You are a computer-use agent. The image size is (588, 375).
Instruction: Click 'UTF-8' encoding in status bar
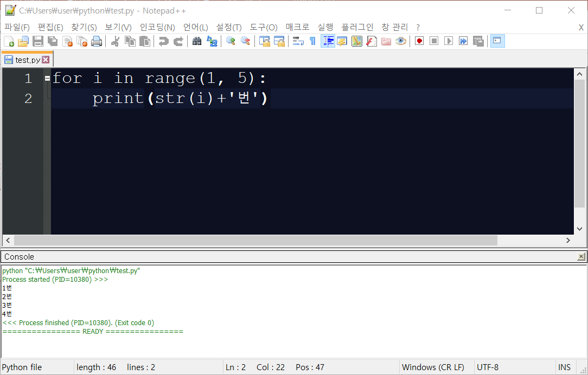point(488,367)
